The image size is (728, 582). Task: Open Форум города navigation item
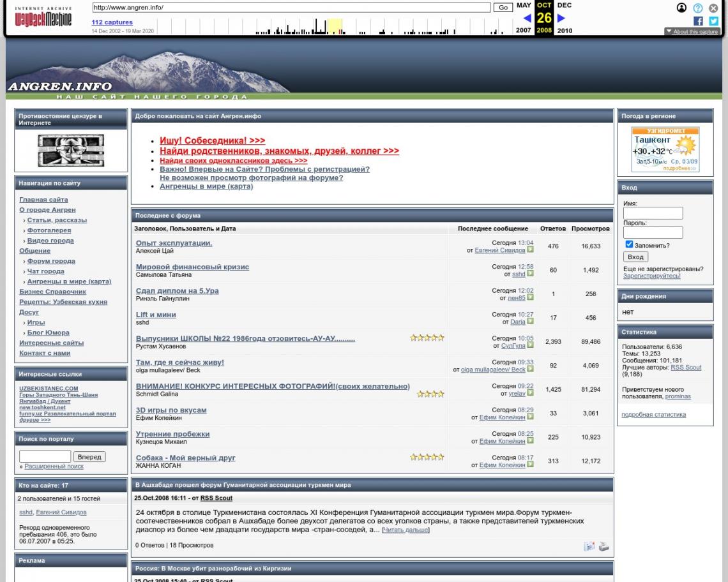tap(51, 261)
